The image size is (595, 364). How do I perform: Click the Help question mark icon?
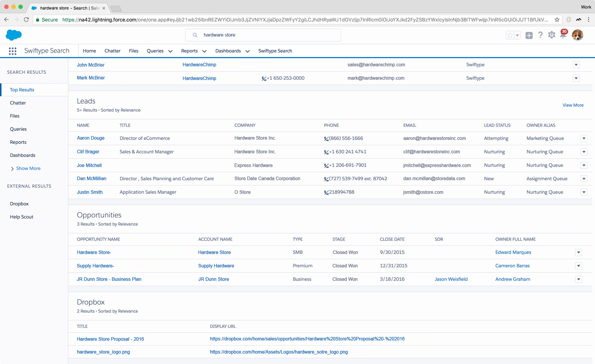540,35
